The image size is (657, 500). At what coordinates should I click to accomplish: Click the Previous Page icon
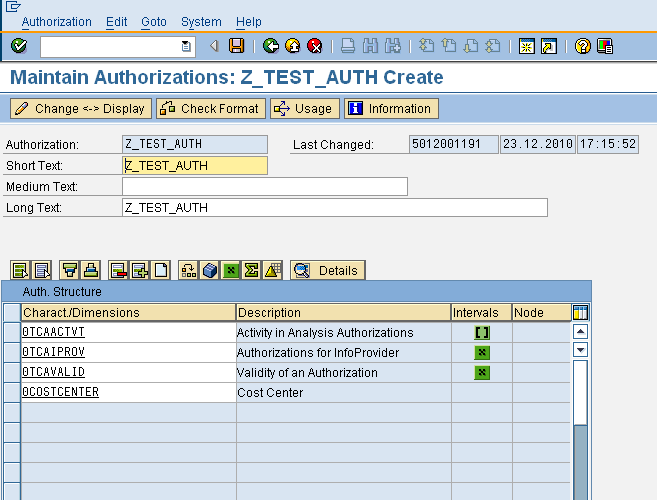[x=449, y=46]
